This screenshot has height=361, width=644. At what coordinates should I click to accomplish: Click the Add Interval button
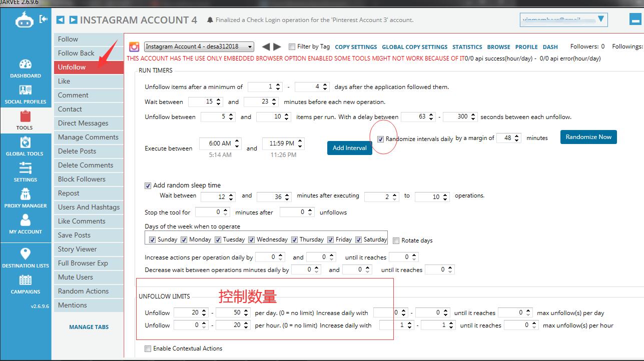(x=349, y=148)
